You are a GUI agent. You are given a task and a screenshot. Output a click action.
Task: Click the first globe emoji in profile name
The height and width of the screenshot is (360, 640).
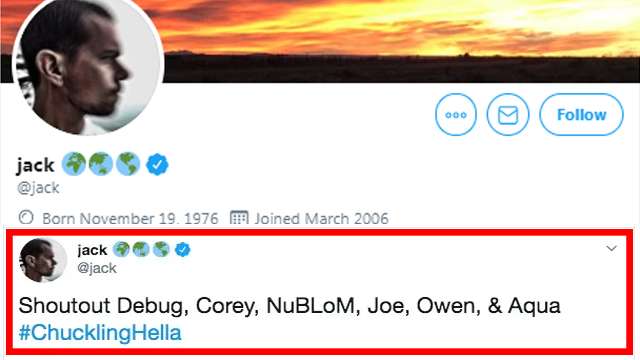click(x=74, y=164)
